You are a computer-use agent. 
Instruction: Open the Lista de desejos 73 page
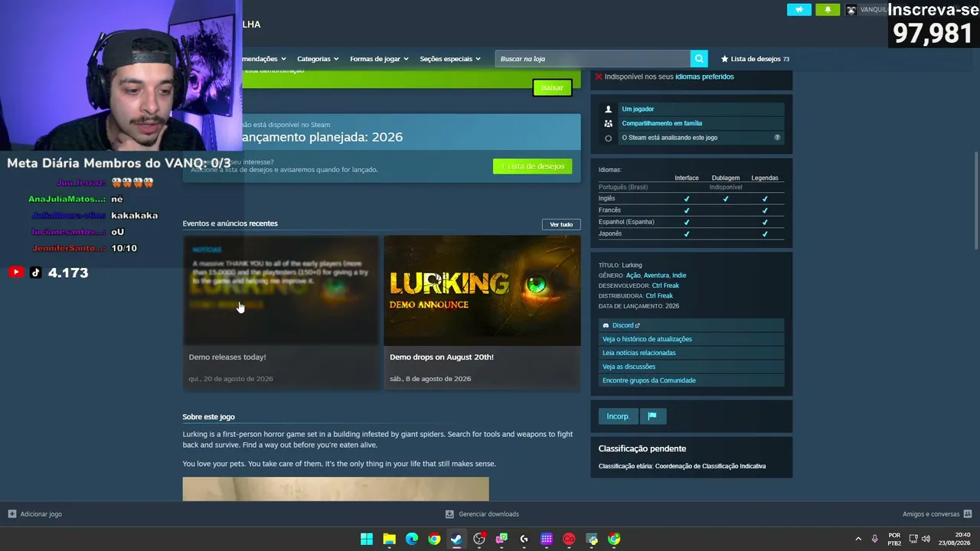click(755, 59)
